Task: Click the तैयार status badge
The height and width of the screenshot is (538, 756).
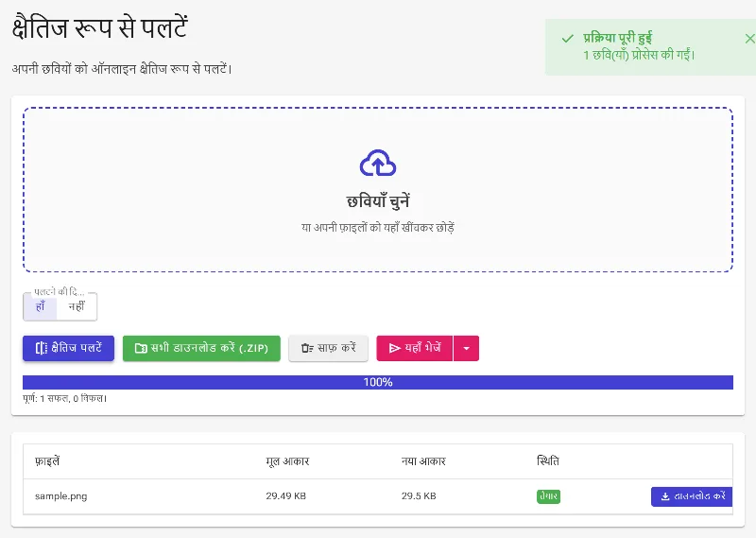Action: [548, 496]
